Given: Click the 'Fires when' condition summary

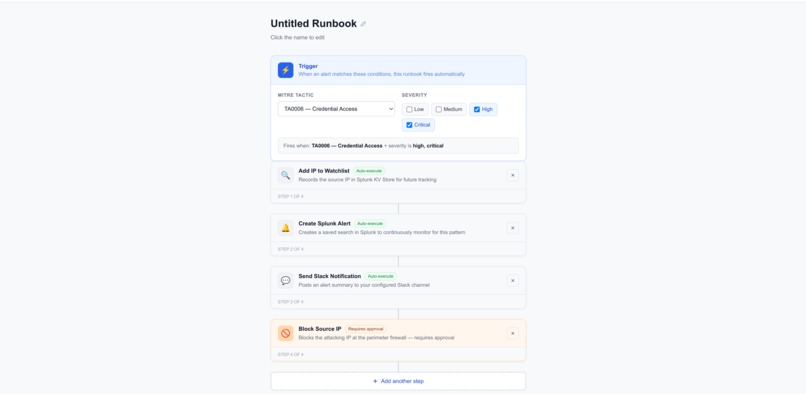Looking at the screenshot, I should 398,146.
